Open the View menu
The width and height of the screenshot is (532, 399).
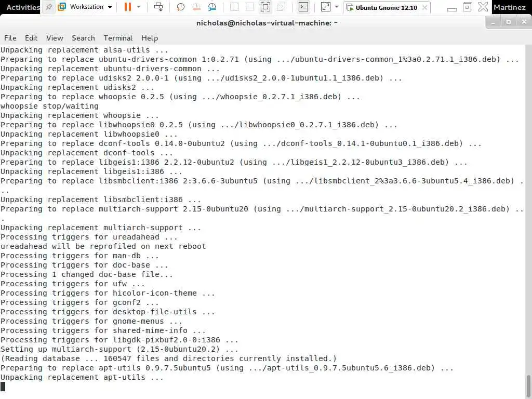click(x=55, y=38)
